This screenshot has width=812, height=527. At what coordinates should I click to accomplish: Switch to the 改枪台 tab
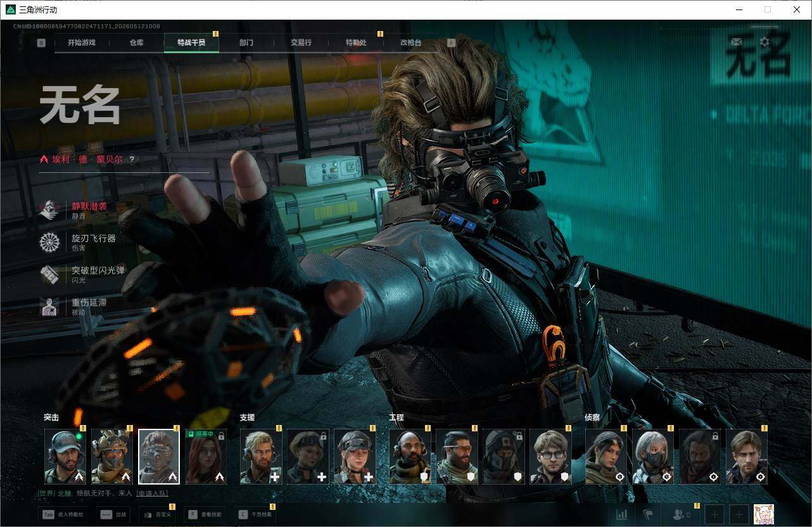(x=410, y=42)
